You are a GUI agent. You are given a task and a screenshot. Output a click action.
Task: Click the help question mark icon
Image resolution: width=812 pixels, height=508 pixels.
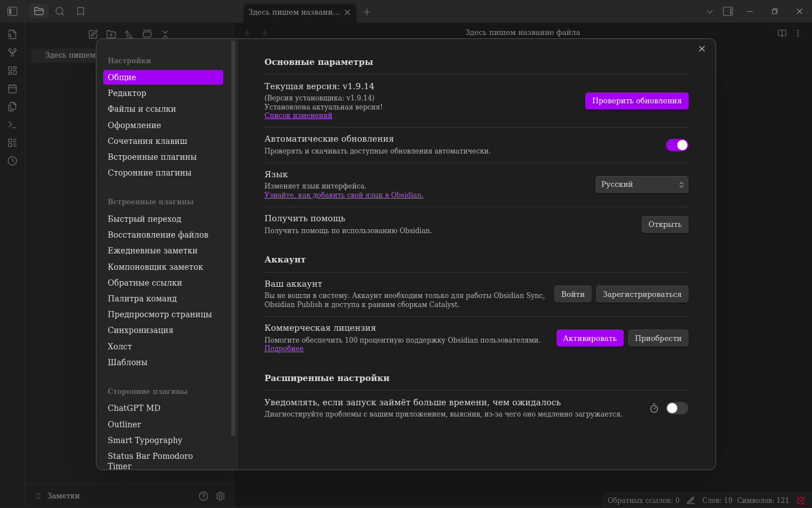(x=204, y=496)
